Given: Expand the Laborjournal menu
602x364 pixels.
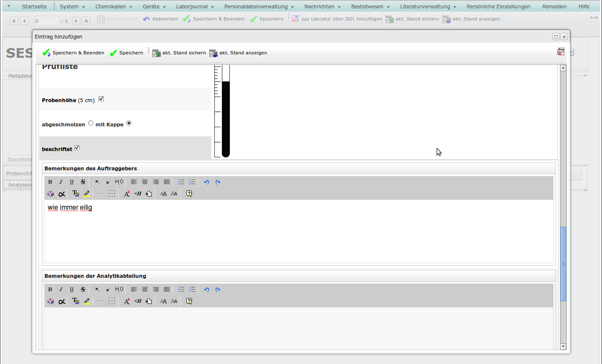Looking at the screenshot, I should tap(195, 7).
